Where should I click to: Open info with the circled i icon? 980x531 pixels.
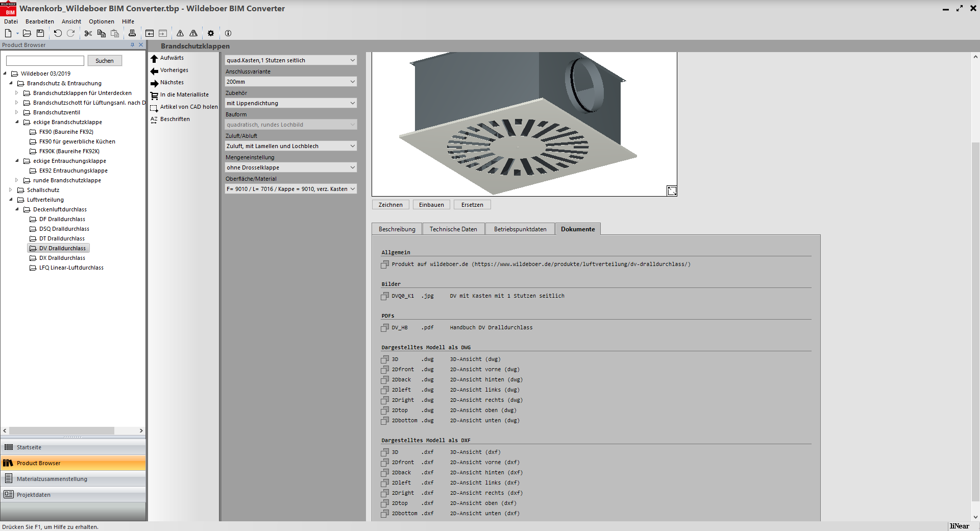228,33
